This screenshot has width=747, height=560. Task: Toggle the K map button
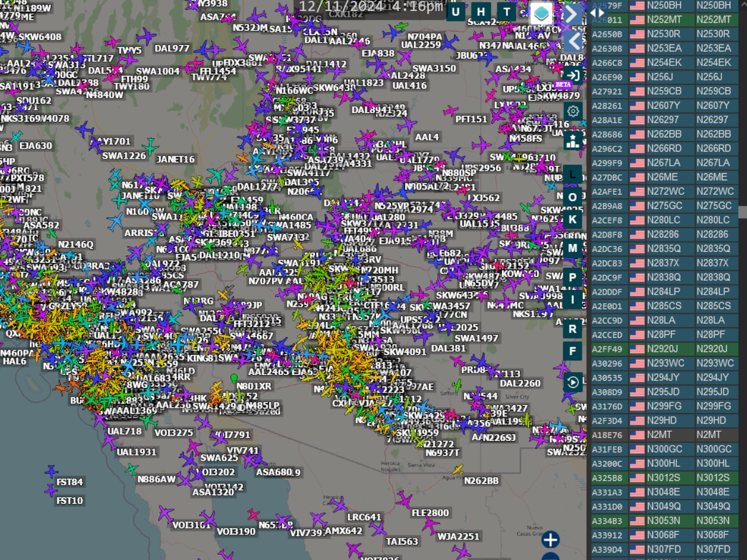tap(573, 220)
